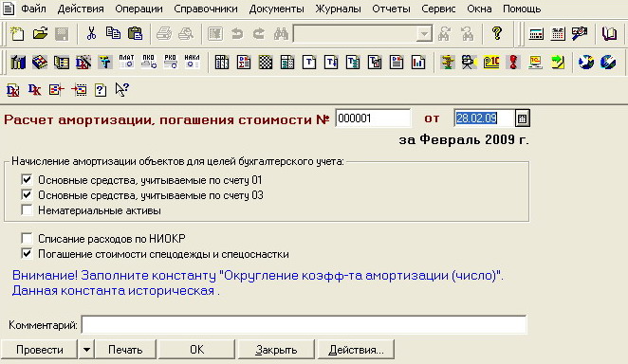Click the ПЛАТ payment order icon
The height and width of the screenshot is (364, 628).
(126, 62)
